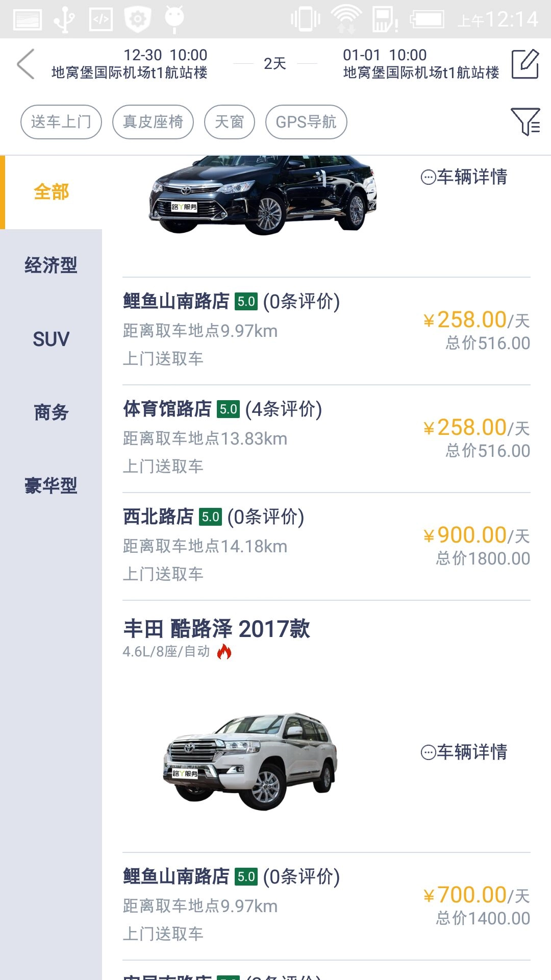Screen dimensions: 551x980
Task: Enable the 天窗 filter chip
Action: (230, 122)
